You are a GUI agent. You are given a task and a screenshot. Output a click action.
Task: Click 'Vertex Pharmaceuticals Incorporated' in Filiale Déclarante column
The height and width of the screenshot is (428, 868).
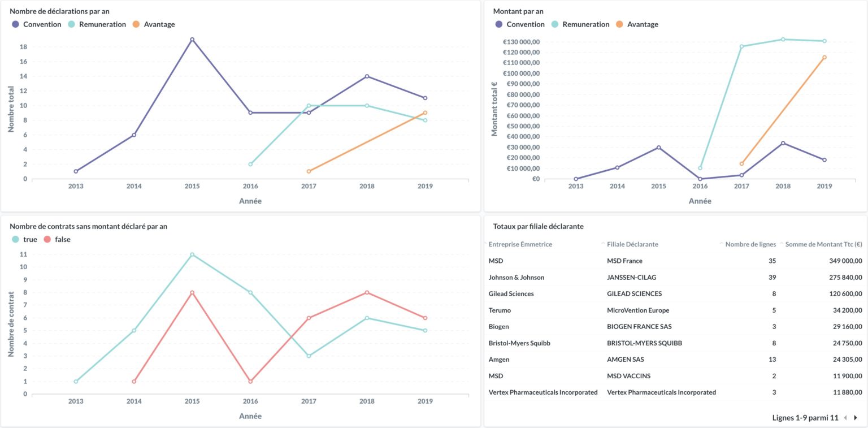tap(661, 392)
